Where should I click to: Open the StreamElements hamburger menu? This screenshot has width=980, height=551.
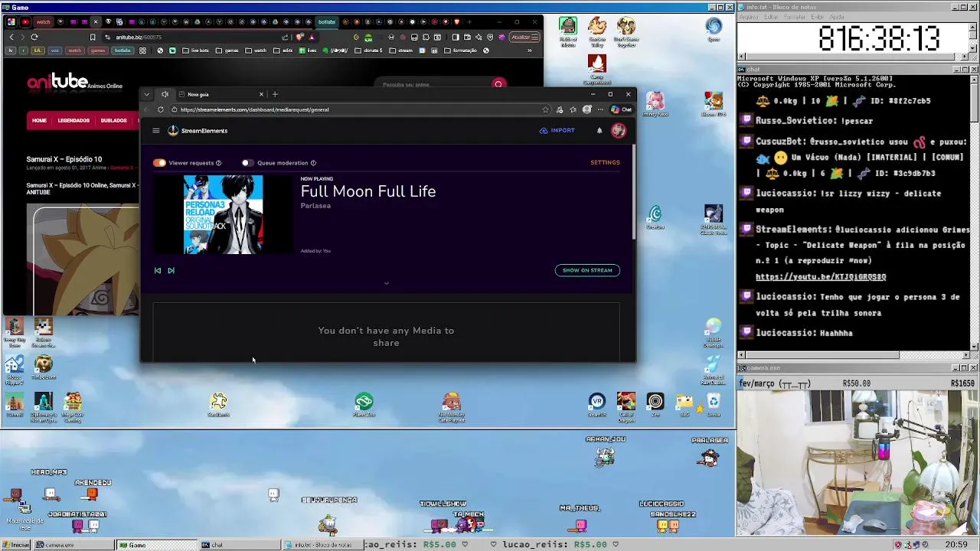point(155,131)
